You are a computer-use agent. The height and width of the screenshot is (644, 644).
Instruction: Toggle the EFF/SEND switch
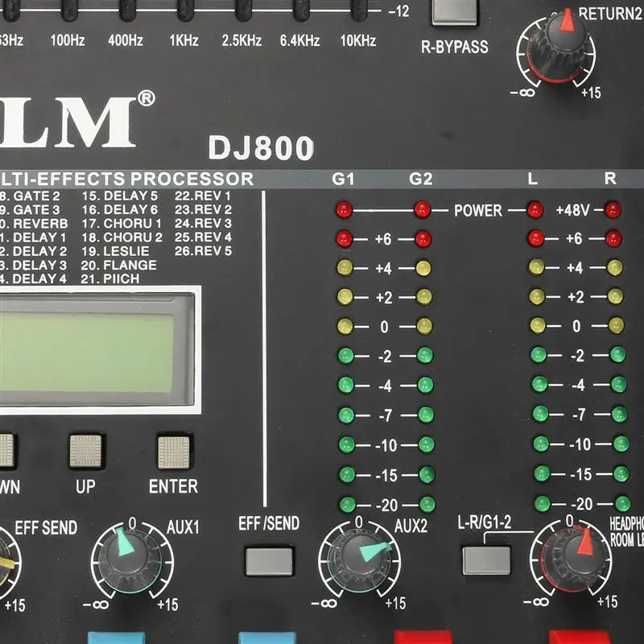[x=269, y=560]
